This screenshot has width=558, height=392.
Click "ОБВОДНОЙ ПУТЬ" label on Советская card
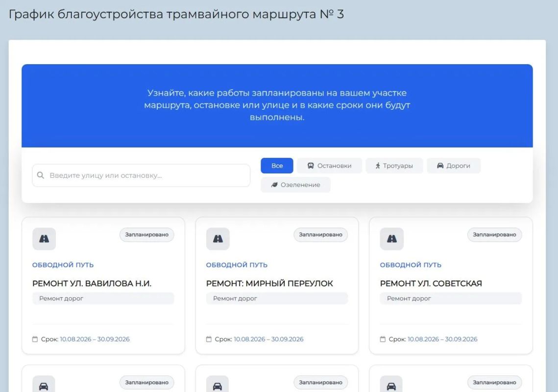click(411, 265)
